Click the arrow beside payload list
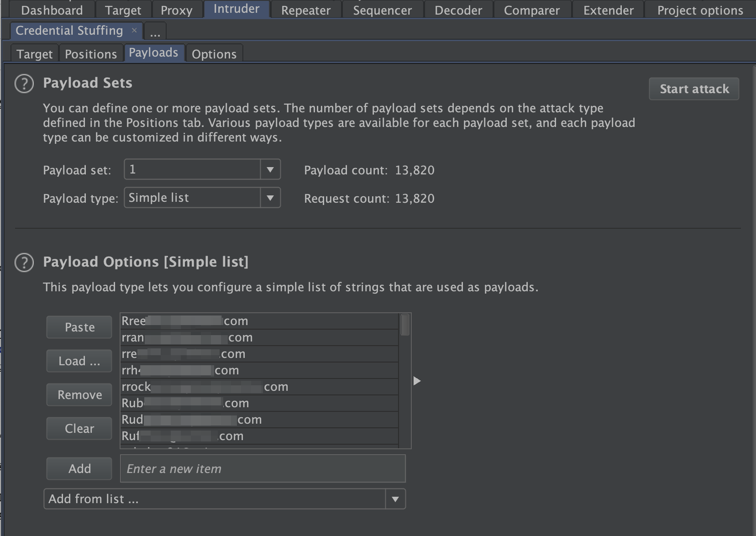Screen dimensions: 756x536 point(417,381)
